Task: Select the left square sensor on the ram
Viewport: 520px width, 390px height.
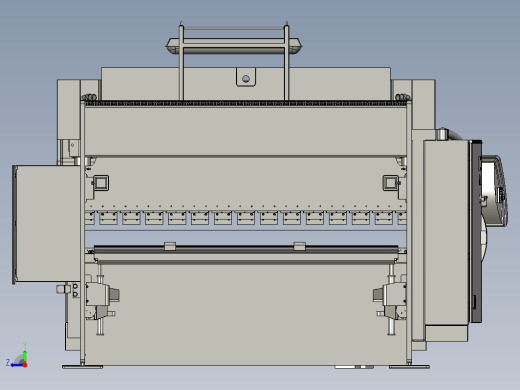Action: (x=101, y=183)
